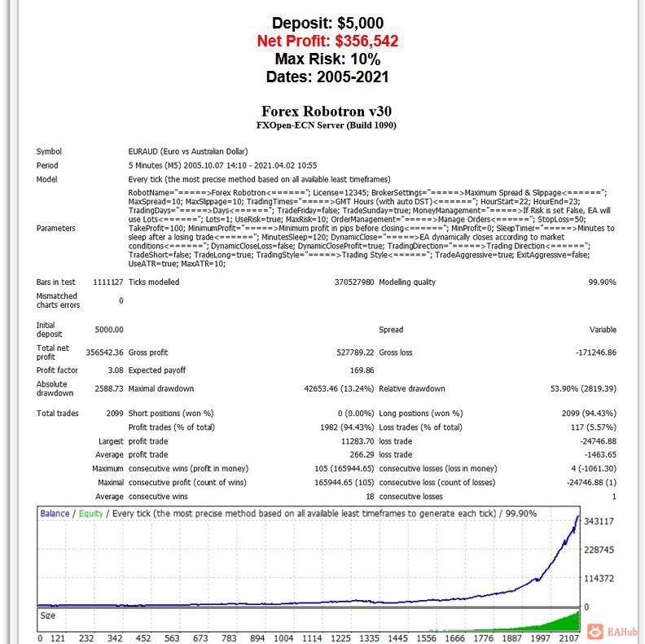Click the profit trades value "1982 (94.43%)"
645x644 pixels.
(347, 427)
